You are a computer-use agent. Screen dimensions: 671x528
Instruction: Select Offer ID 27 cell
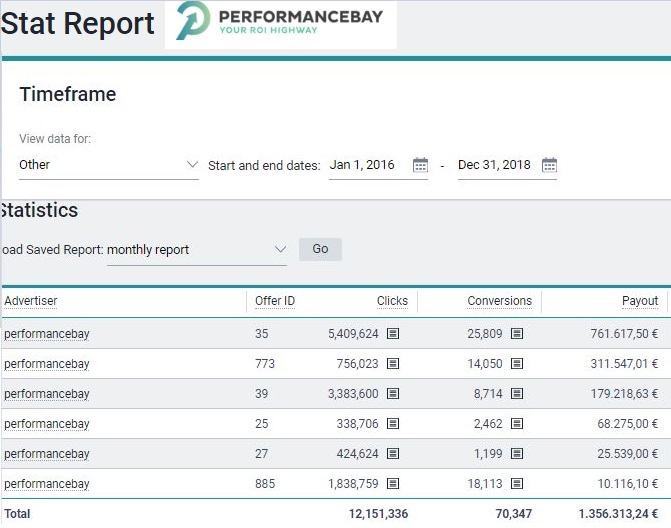(261, 453)
